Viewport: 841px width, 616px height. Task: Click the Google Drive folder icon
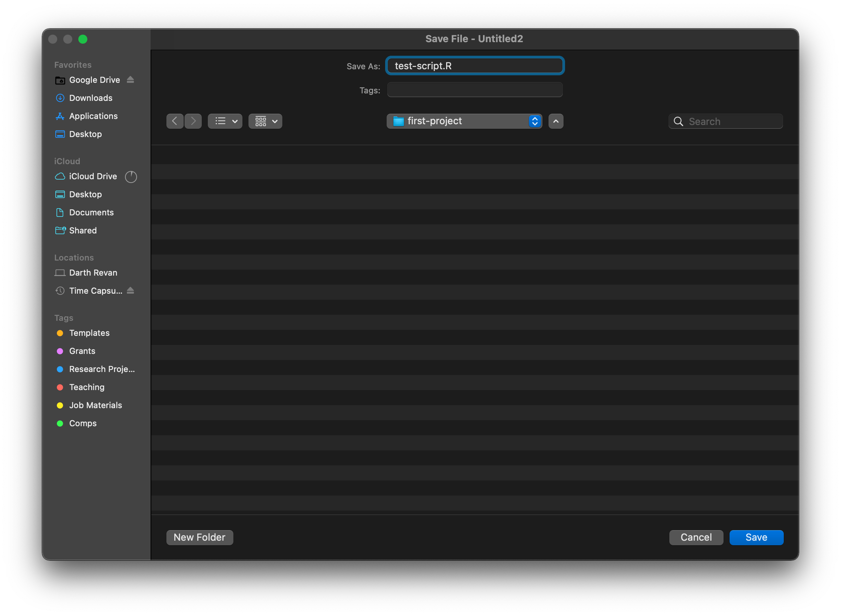pyautogui.click(x=60, y=80)
